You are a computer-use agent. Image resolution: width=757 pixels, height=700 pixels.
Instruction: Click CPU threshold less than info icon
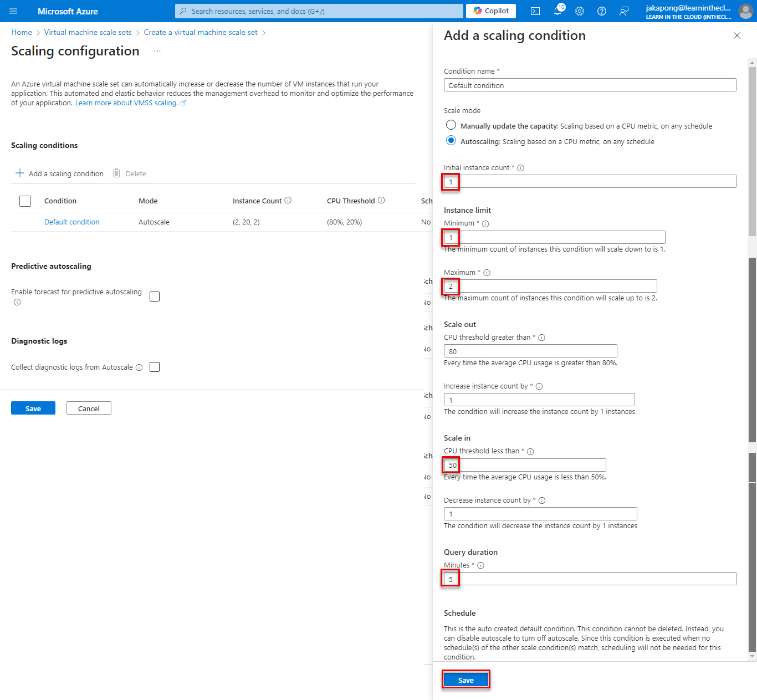530,452
